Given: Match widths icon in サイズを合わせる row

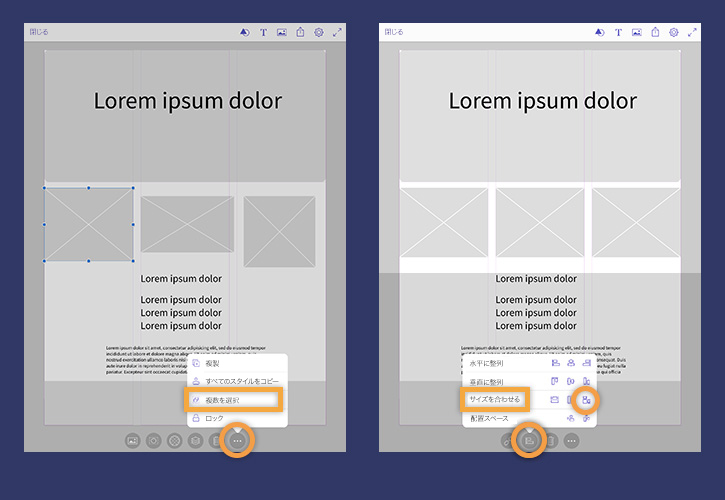Looking at the screenshot, I should (555, 400).
